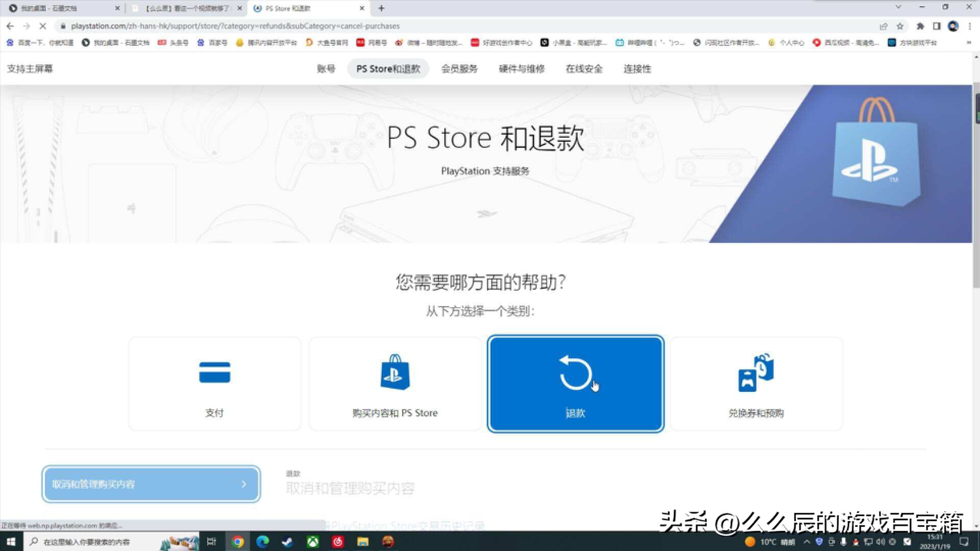Switch to the 账号 tab
This screenshot has height=551, width=980.
click(x=326, y=69)
